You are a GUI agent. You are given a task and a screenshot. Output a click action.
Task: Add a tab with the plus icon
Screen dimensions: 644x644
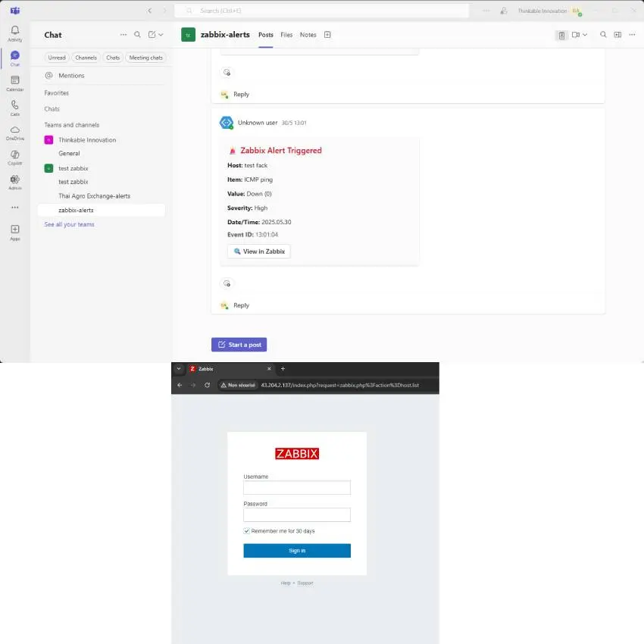click(327, 35)
